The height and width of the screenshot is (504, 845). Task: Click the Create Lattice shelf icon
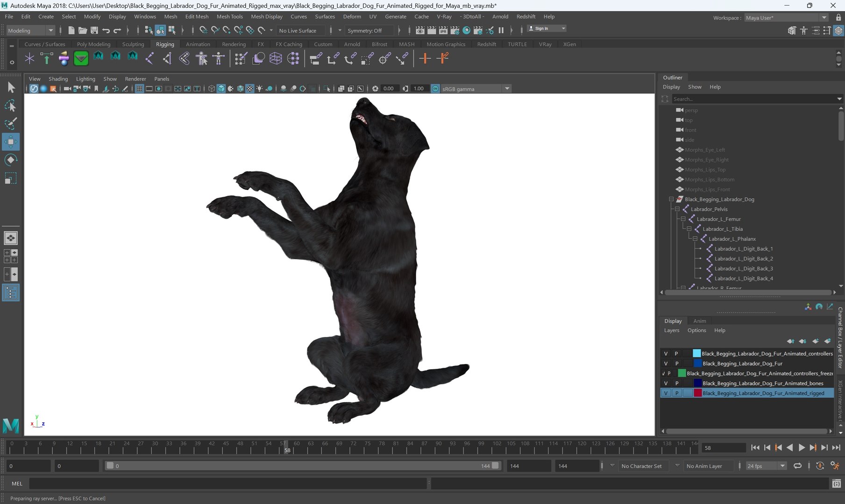(x=276, y=58)
